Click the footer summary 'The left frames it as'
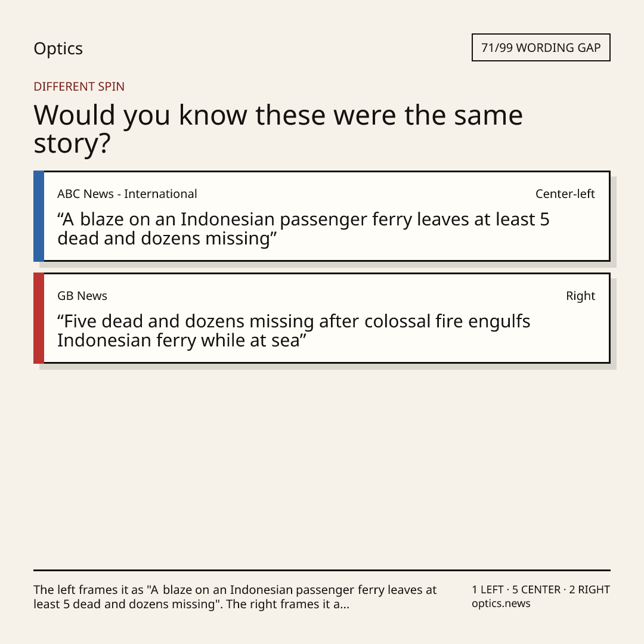 coord(235,597)
